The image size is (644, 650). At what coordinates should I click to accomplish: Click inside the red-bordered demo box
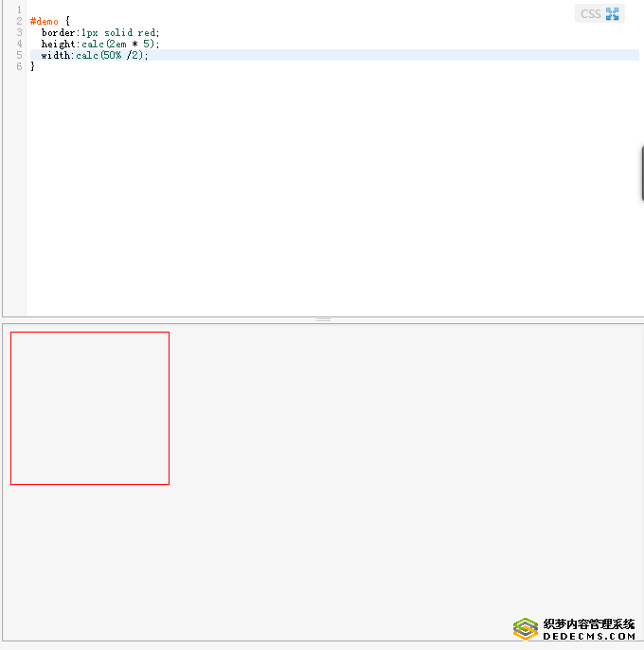(90, 407)
